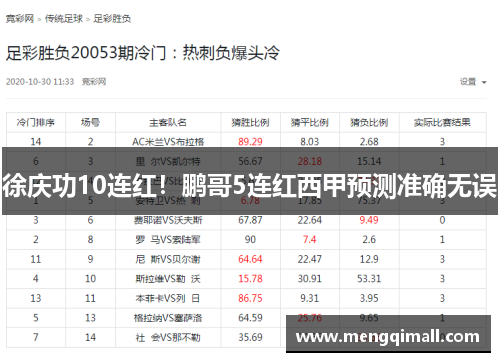Image resolution: width=500 pixels, height=362 pixels.
Task: Click the 场号 column header
Action: click(90, 123)
